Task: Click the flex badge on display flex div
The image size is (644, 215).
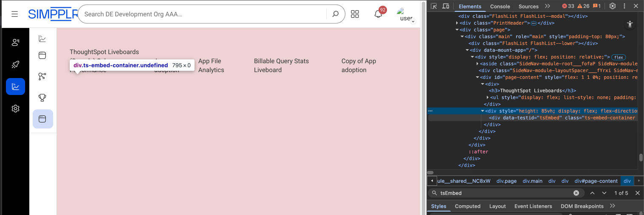Action: click(x=619, y=57)
